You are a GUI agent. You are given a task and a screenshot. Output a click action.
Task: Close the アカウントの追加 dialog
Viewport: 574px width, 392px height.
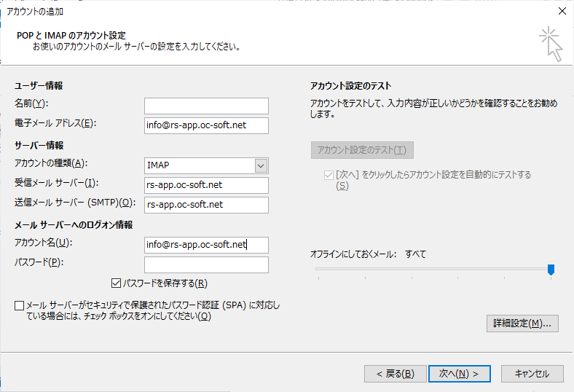(x=562, y=11)
